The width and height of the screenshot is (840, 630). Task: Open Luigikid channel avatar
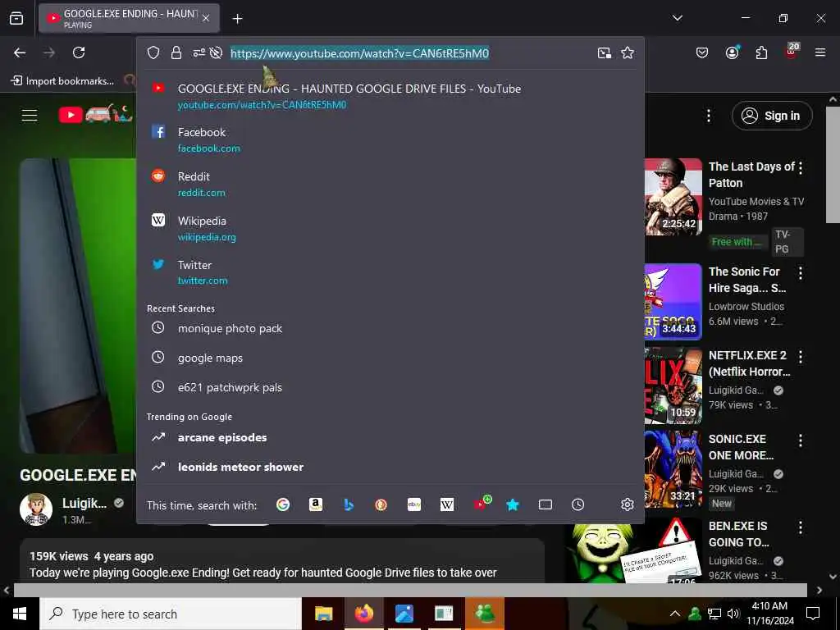(x=36, y=509)
